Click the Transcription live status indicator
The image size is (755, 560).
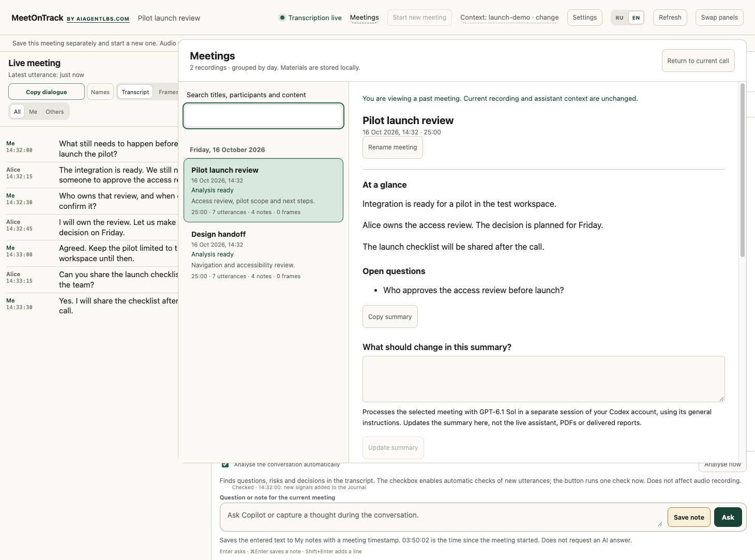click(310, 18)
